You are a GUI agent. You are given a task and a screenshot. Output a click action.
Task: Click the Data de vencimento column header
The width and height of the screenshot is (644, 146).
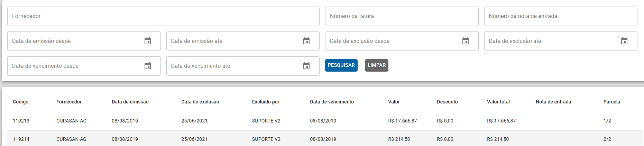pos(332,102)
